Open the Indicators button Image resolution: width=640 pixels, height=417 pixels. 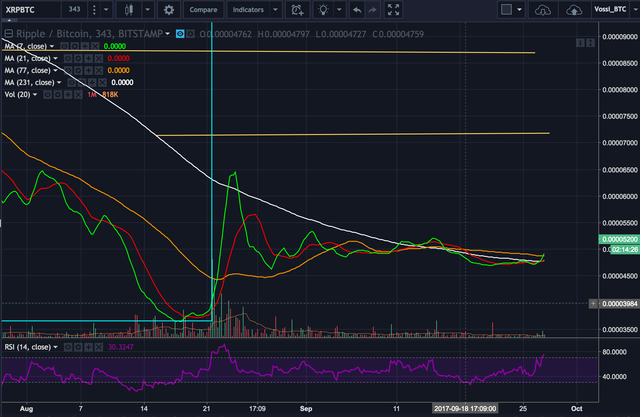coord(248,10)
